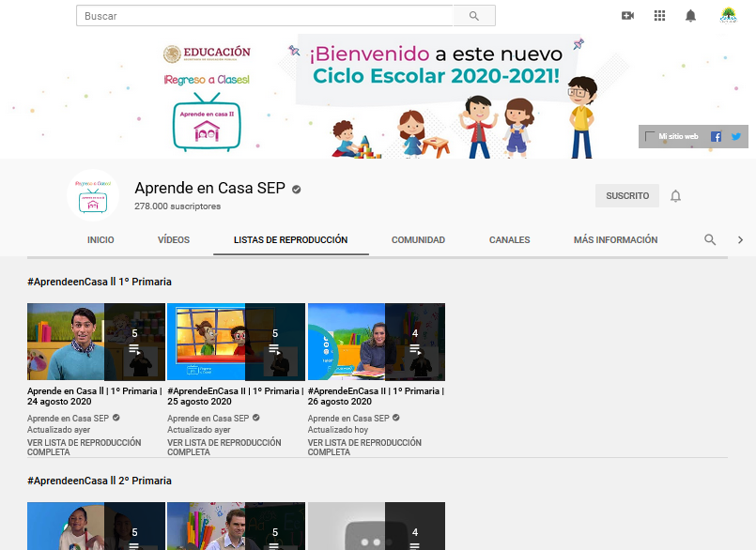
Task: Click the Aprende en Casa SEP channel avatar
Action: [93, 195]
